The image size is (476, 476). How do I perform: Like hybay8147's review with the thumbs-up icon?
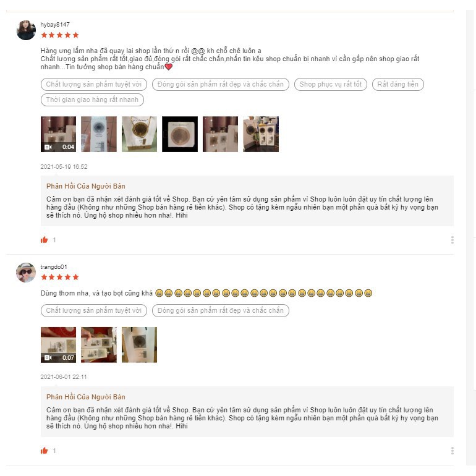click(44, 240)
